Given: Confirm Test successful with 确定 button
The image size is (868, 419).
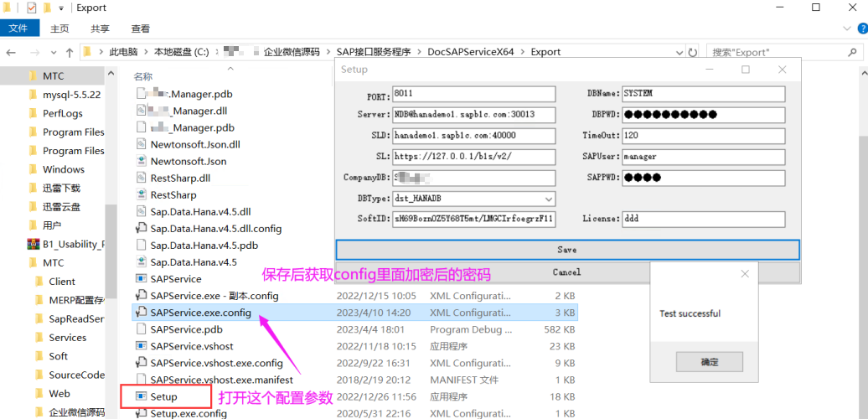Looking at the screenshot, I should [709, 363].
